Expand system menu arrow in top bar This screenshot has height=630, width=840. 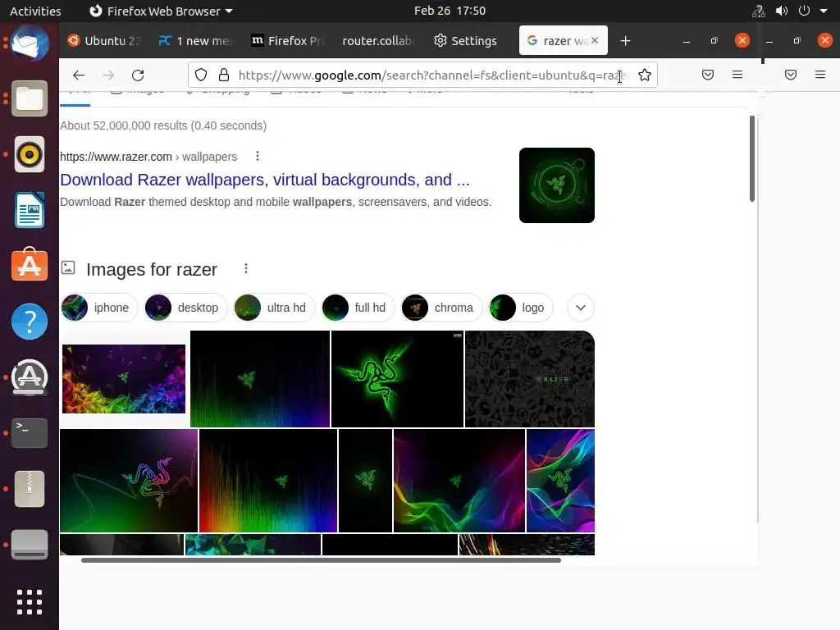point(824,11)
